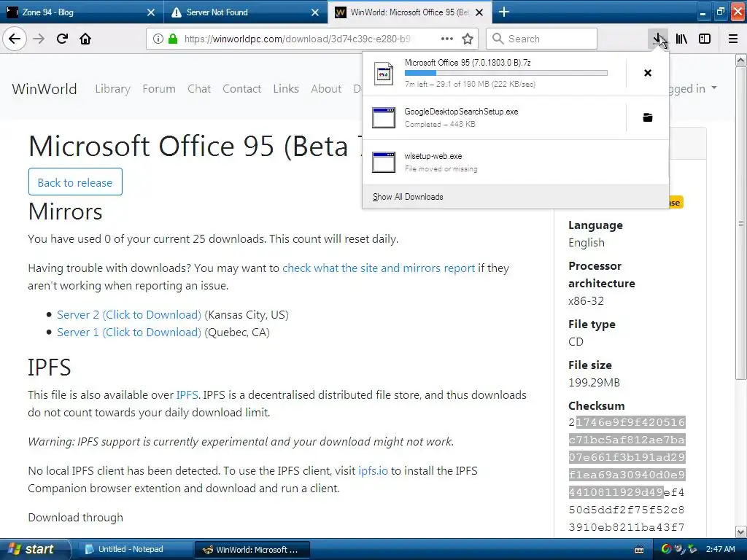Click the 199.29MB file size value
747x560 pixels.
[594, 382]
